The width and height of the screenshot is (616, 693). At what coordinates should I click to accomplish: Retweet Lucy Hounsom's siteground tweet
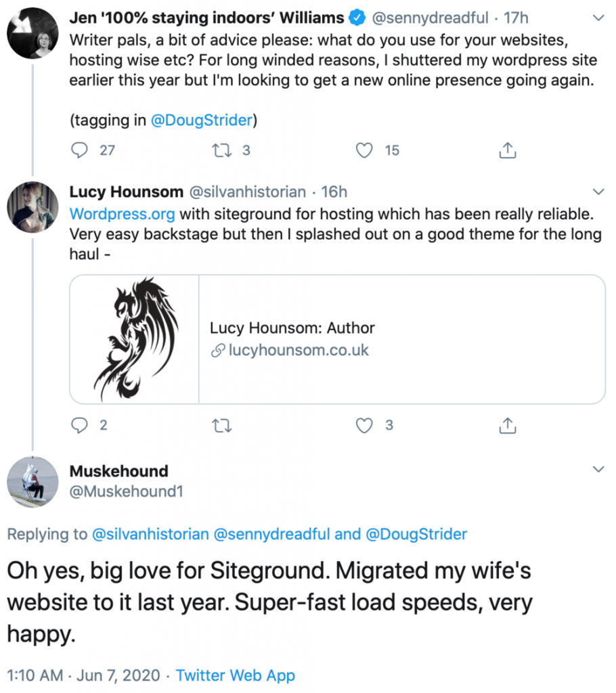click(x=222, y=426)
